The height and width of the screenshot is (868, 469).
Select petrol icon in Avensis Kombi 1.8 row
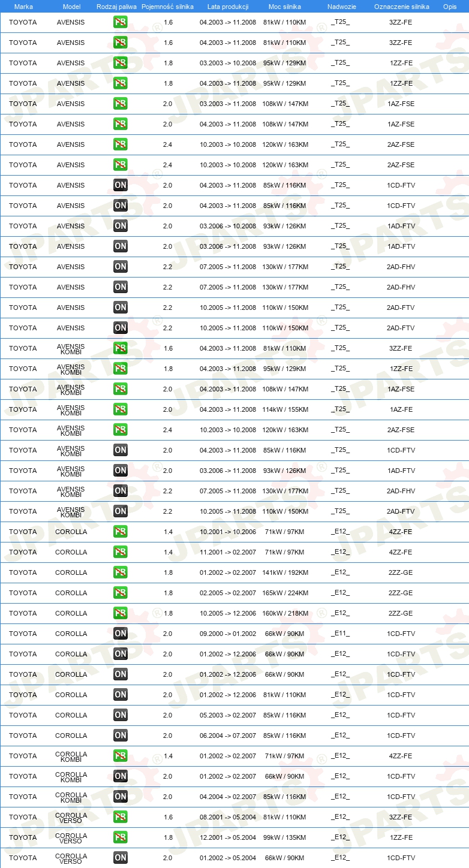click(x=121, y=369)
